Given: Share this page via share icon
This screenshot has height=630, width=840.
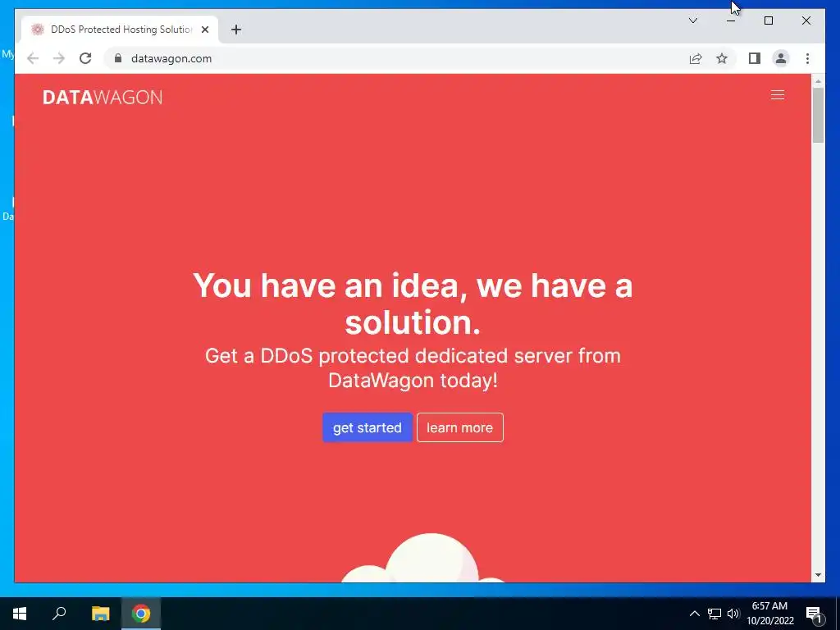Looking at the screenshot, I should coord(696,58).
